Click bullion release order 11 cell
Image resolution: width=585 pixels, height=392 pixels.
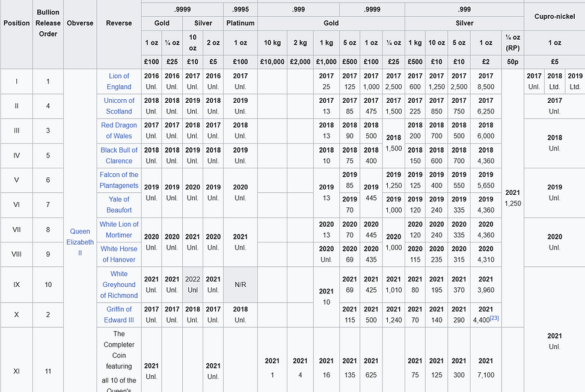click(47, 371)
